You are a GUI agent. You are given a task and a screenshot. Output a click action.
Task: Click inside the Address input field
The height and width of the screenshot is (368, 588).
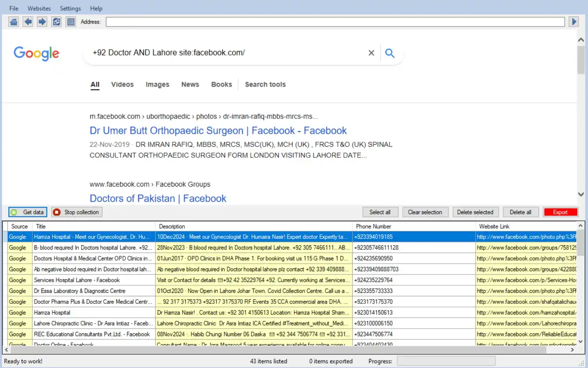(335, 22)
